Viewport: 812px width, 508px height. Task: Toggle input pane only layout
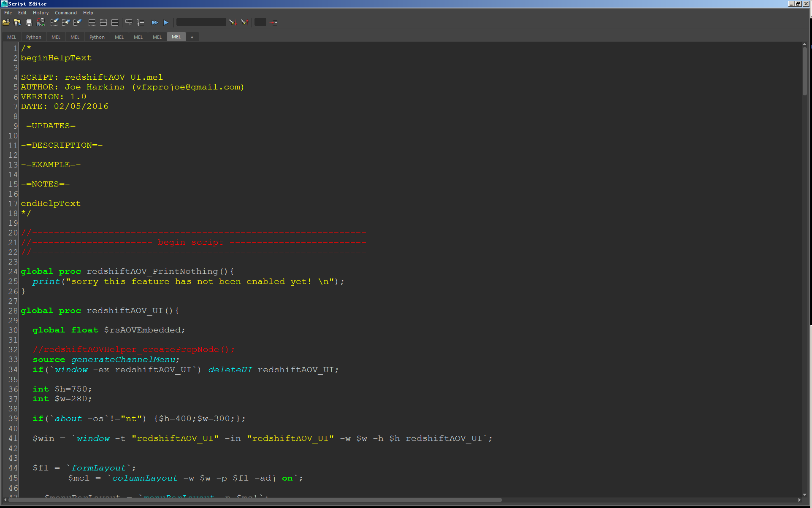(103, 22)
